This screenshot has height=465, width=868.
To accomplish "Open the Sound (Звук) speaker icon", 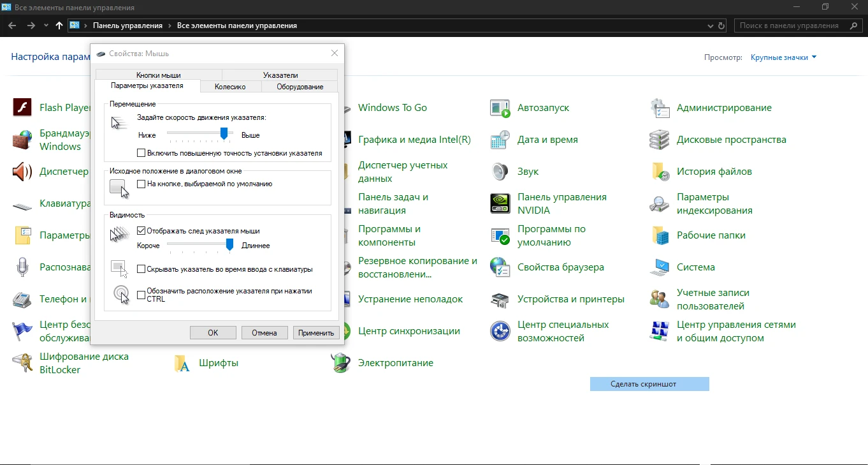I will pyautogui.click(x=500, y=172).
